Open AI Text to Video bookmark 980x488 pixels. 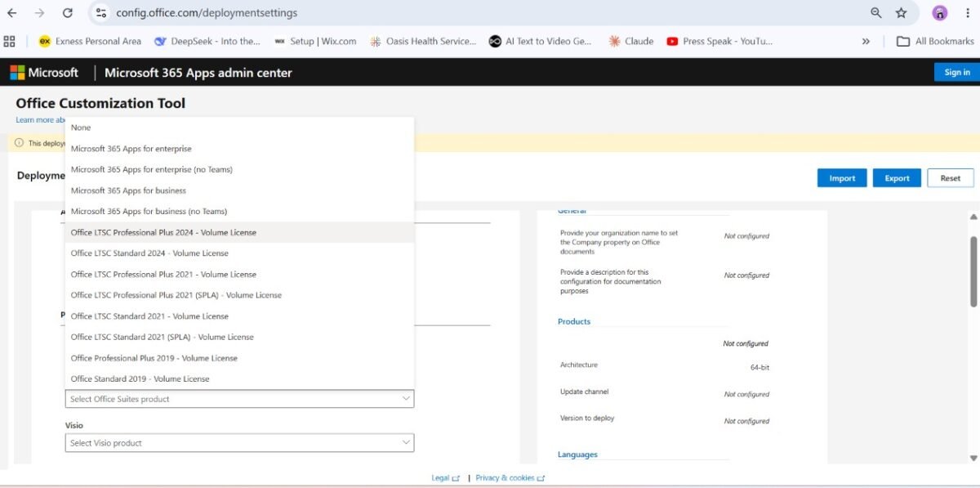541,41
